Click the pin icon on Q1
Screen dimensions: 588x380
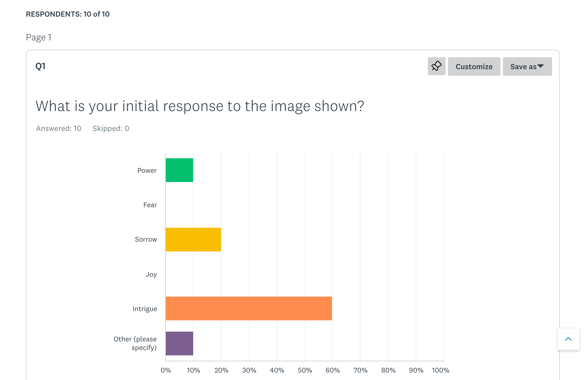(x=436, y=66)
